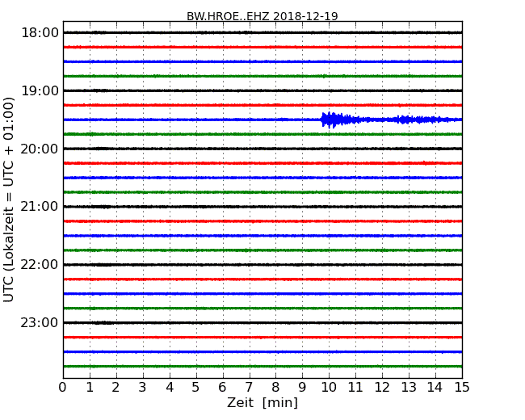
Task: Click x-axis tick label 11
Action: click(355, 388)
